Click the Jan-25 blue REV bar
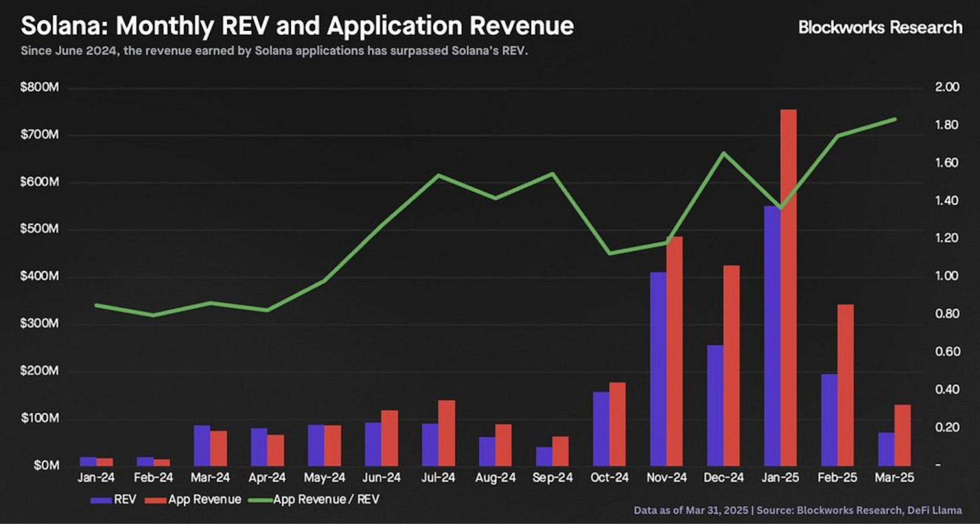Viewport: 980px width, 524px height. [x=772, y=336]
